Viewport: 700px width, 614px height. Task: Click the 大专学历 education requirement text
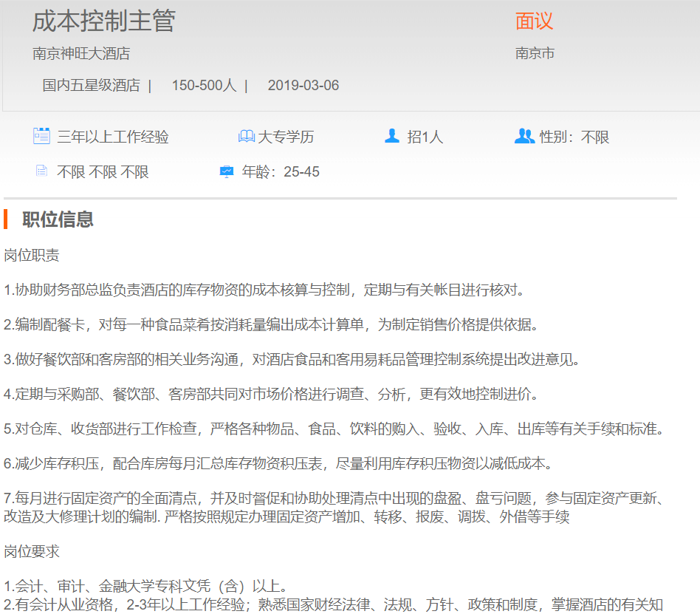click(x=286, y=137)
